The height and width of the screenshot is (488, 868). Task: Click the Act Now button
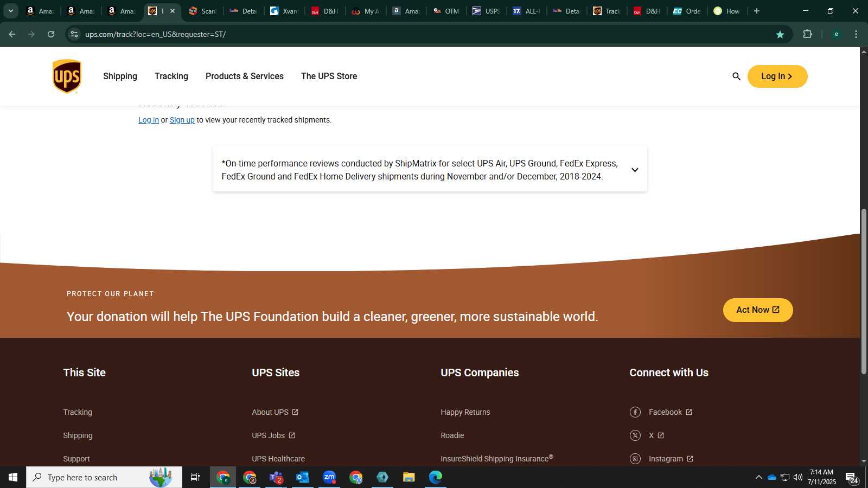coord(758,310)
